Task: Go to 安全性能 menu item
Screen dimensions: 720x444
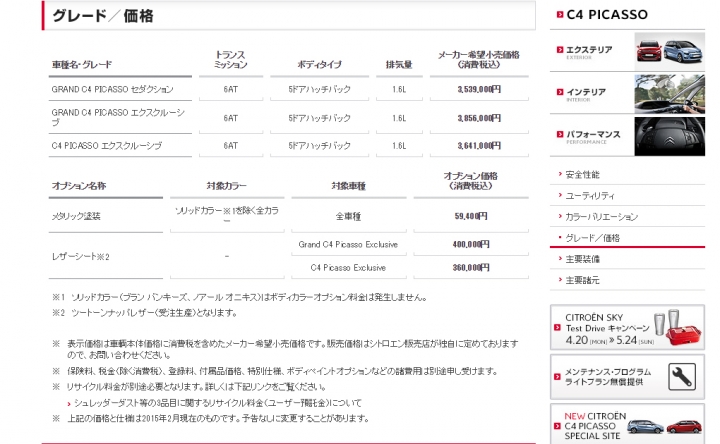Action: tap(582, 174)
